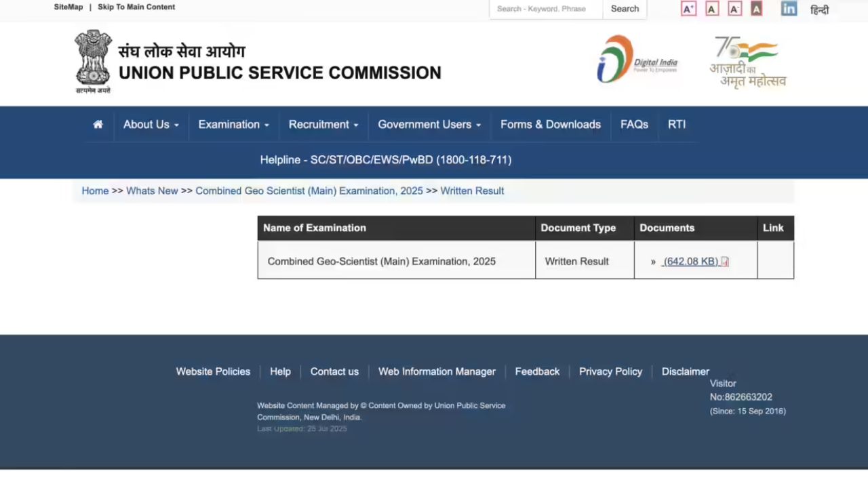Click the Digital India logo
868x488 pixels.
pyautogui.click(x=637, y=60)
